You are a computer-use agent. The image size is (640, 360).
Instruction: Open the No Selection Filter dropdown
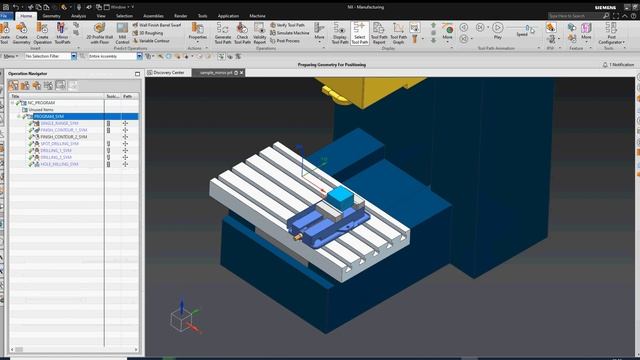pos(74,56)
